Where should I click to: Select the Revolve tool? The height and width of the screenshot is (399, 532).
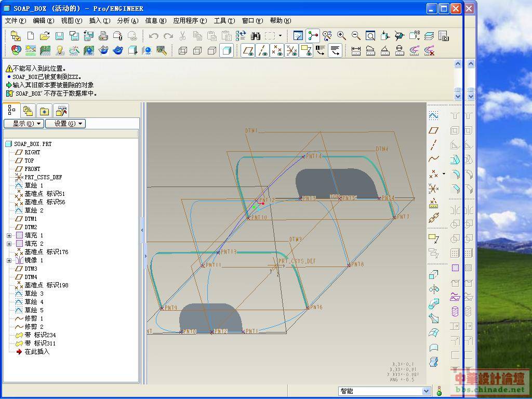point(434,289)
